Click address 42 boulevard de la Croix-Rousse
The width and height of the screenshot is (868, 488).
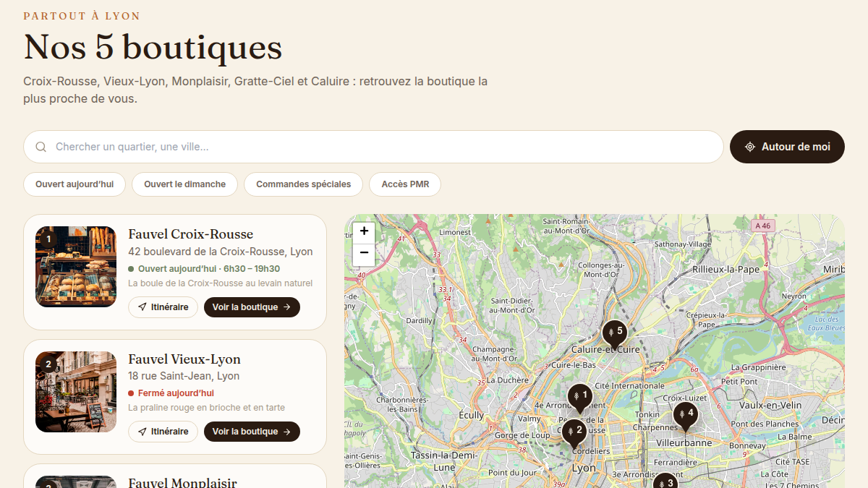221,252
